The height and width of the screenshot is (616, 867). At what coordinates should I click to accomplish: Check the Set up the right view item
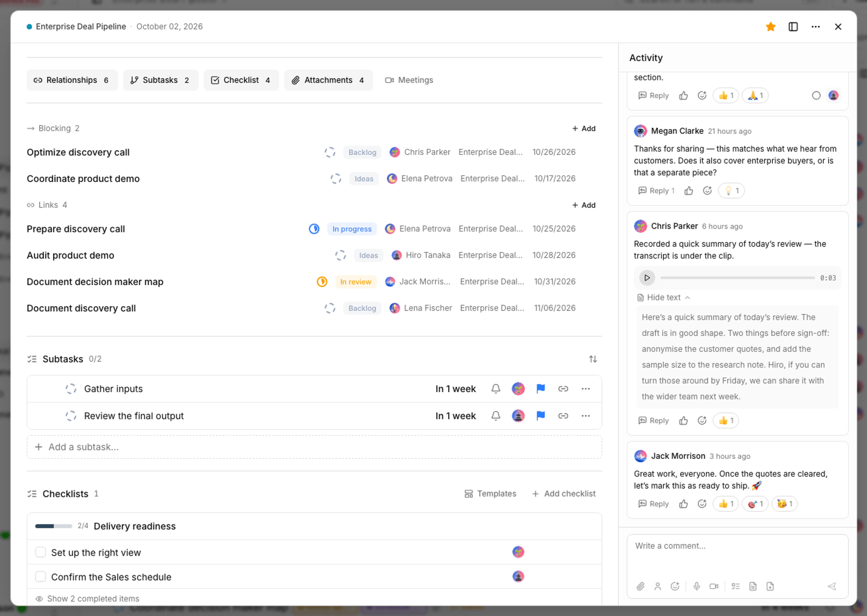(x=41, y=552)
